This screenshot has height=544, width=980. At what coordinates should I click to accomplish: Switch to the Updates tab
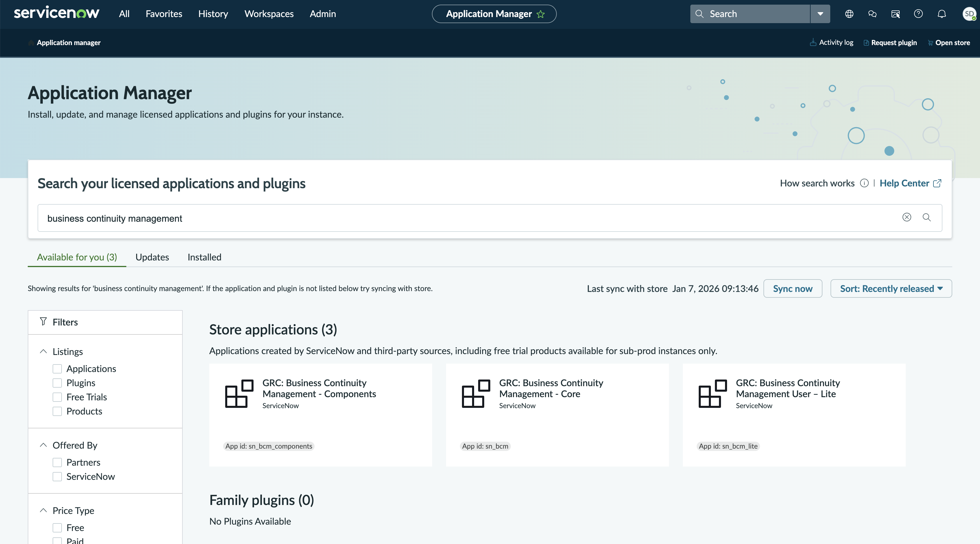click(152, 257)
